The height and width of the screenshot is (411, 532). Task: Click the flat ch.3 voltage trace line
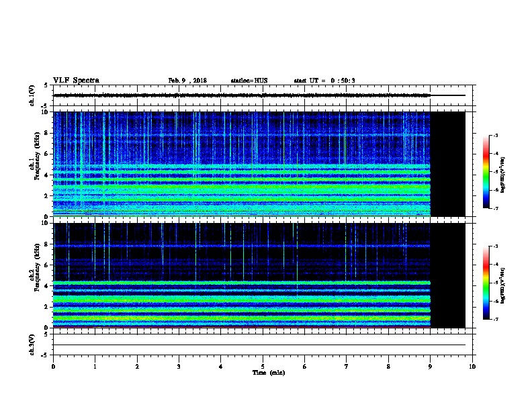click(x=259, y=345)
